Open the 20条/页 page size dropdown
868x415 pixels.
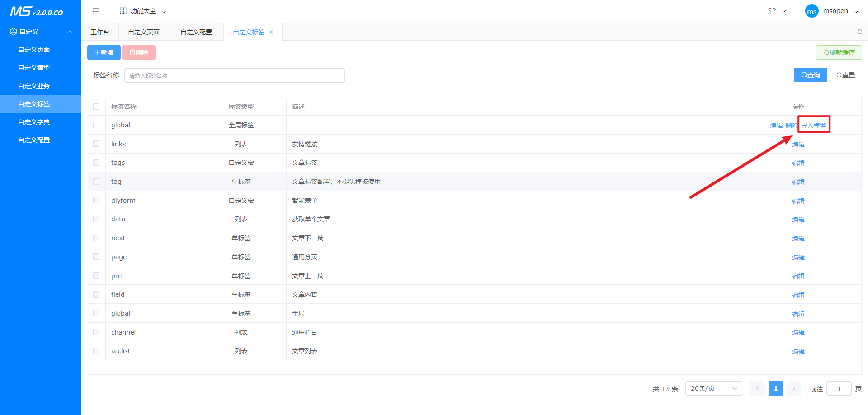[713, 388]
